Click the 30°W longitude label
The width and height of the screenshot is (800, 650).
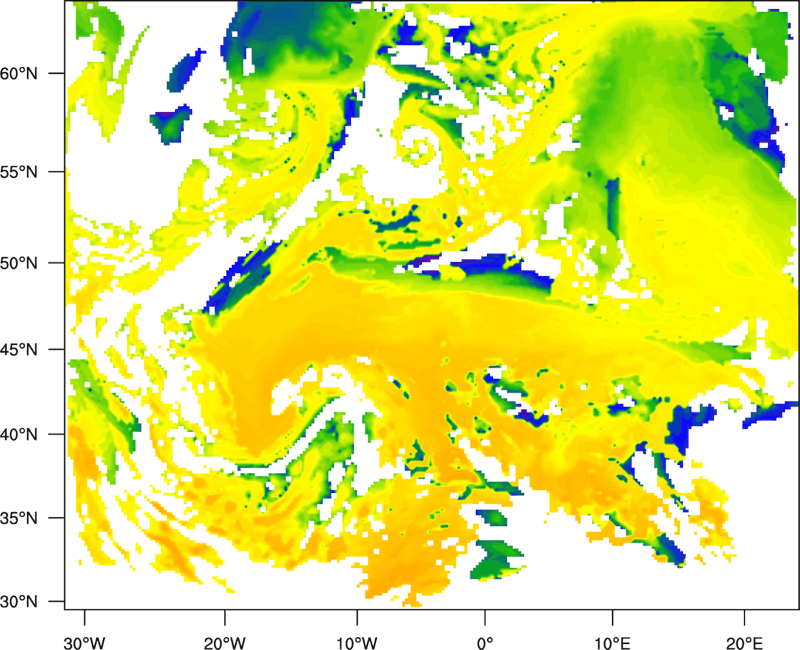(85, 643)
